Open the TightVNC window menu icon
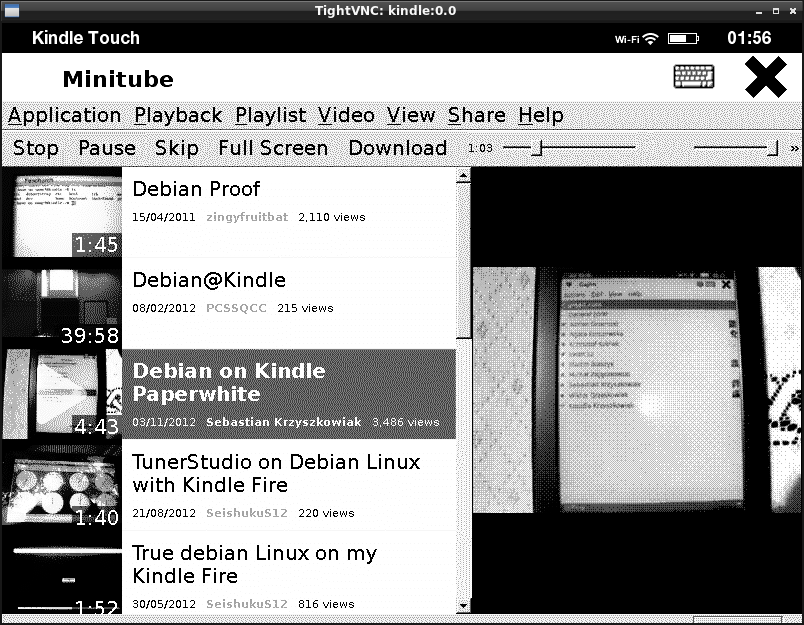 pyautogui.click(x=11, y=10)
